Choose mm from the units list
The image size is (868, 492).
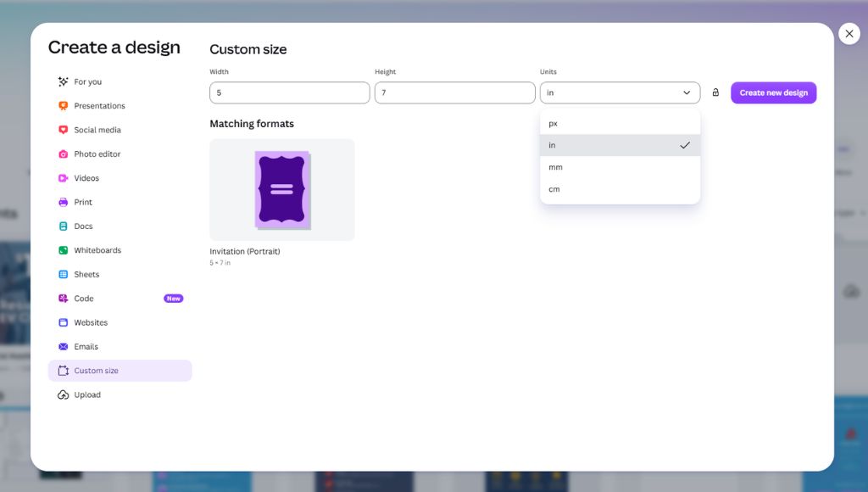[x=620, y=167]
